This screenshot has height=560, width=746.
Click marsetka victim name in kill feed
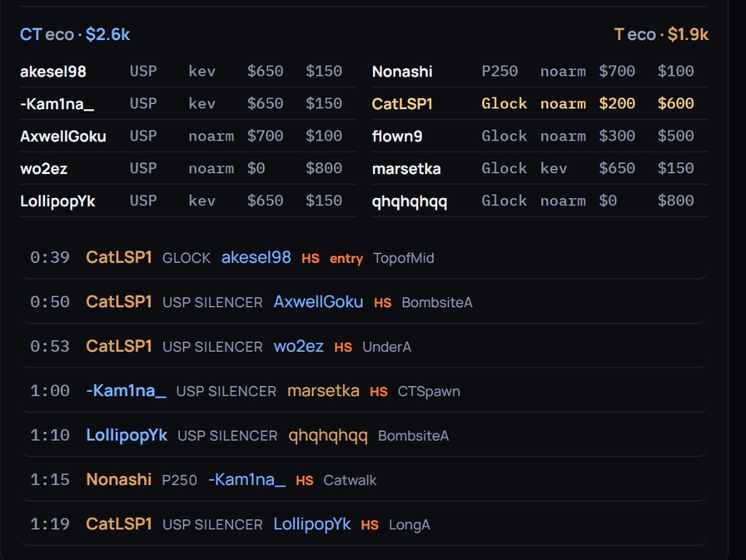[323, 391]
